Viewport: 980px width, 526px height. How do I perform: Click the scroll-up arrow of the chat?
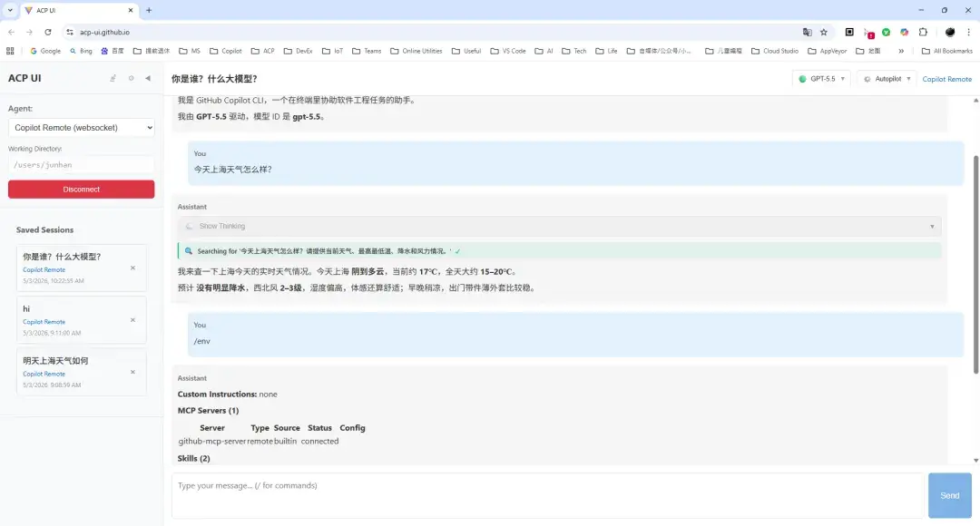coord(975,100)
